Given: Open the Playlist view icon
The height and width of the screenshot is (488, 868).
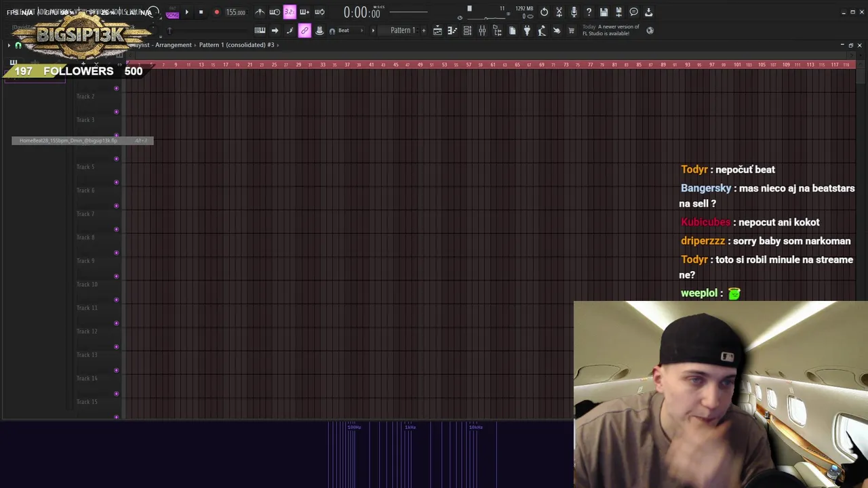Looking at the screenshot, I should coord(437,30).
